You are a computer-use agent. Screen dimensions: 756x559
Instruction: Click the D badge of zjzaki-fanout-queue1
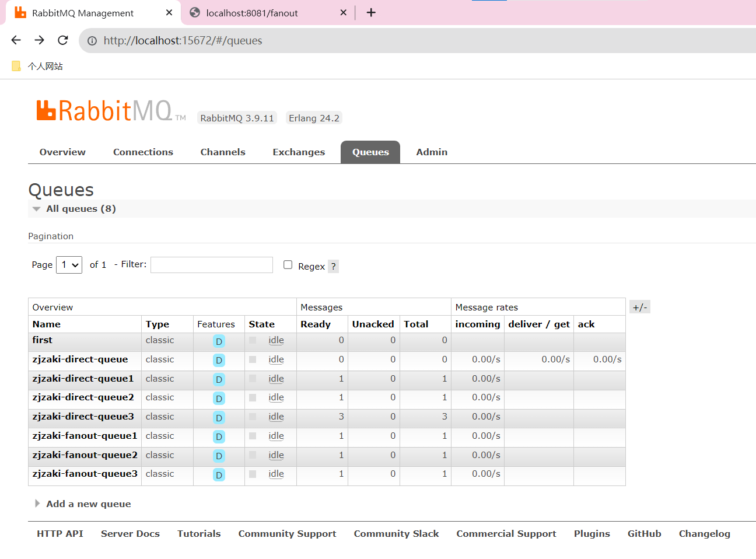(x=219, y=437)
